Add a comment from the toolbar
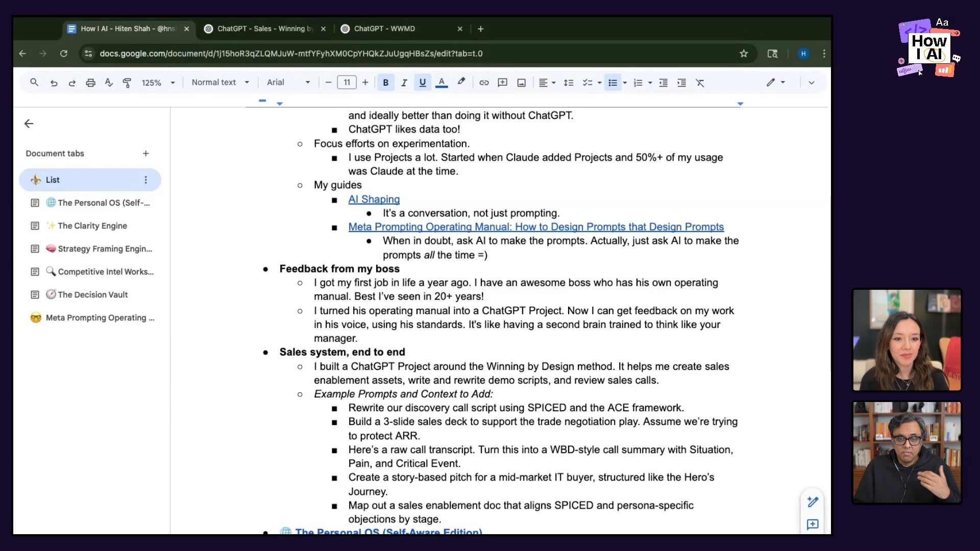This screenshot has width=980, height=551. click(502, 83)
